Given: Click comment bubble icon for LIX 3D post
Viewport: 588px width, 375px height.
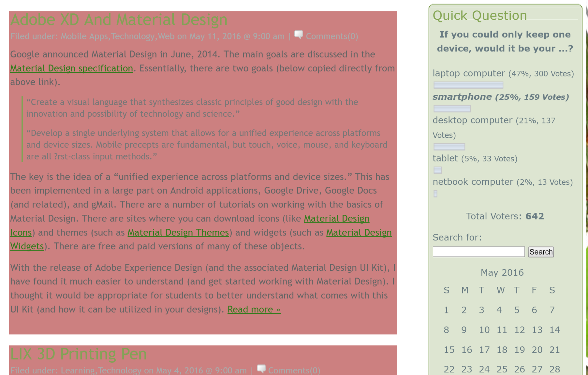Looking at the screenshot, I should coord(261,369).
